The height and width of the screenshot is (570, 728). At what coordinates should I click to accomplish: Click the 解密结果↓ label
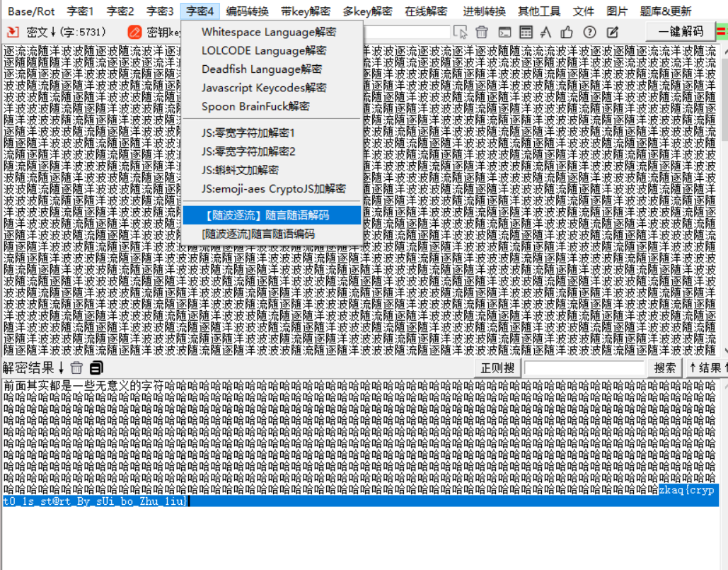tap(33, 368)
